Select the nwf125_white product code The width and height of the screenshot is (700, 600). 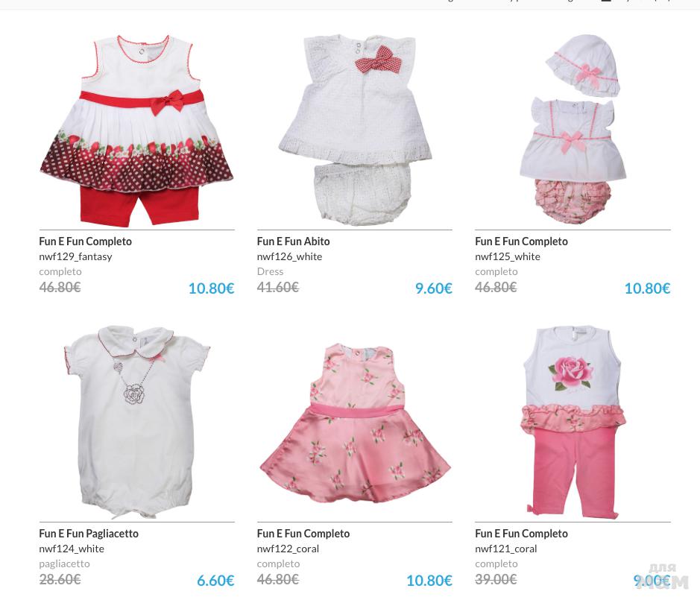point(508,256)
